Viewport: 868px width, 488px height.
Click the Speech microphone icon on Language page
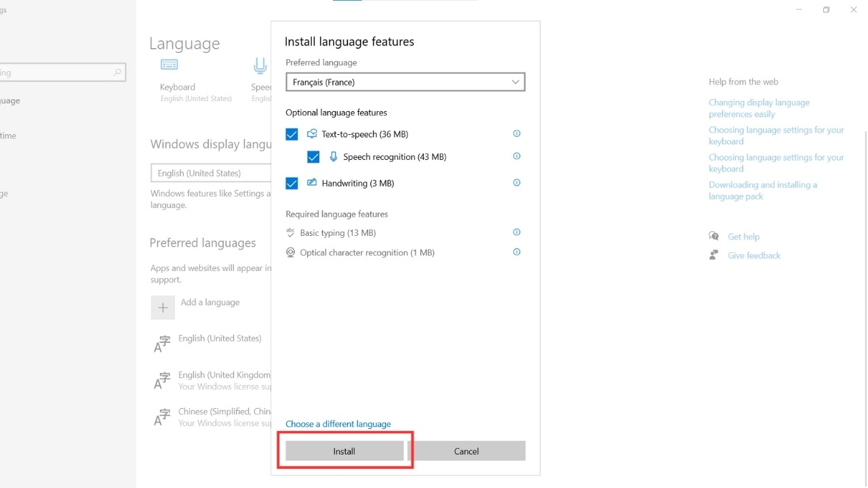click(x=260, y=66)
